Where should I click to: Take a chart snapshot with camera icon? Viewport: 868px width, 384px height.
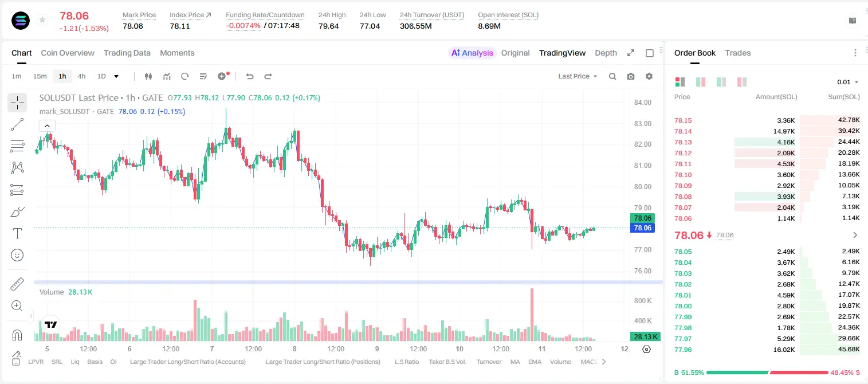tap(631, 76)
